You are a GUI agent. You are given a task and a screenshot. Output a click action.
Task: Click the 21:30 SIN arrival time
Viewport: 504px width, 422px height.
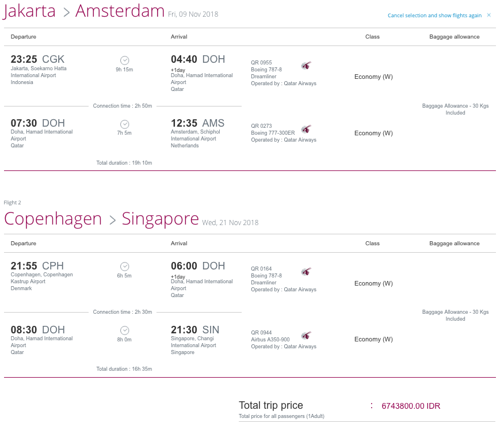click(195, 330)
